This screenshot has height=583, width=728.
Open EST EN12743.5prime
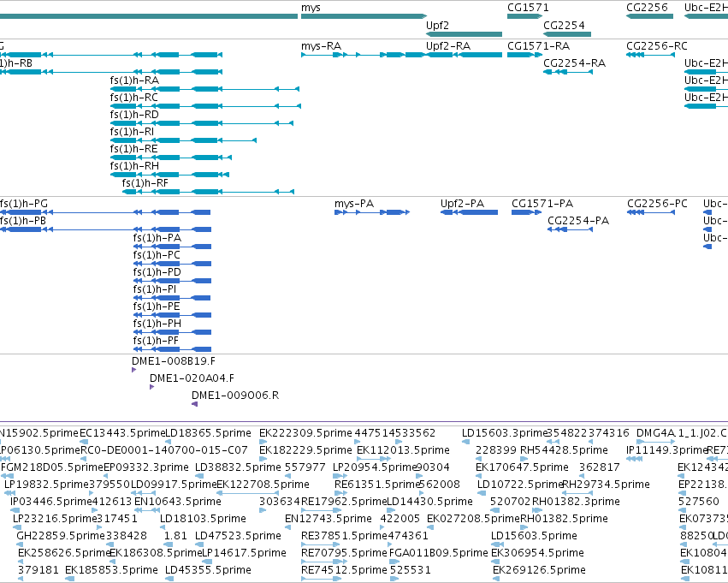[328, 520]
